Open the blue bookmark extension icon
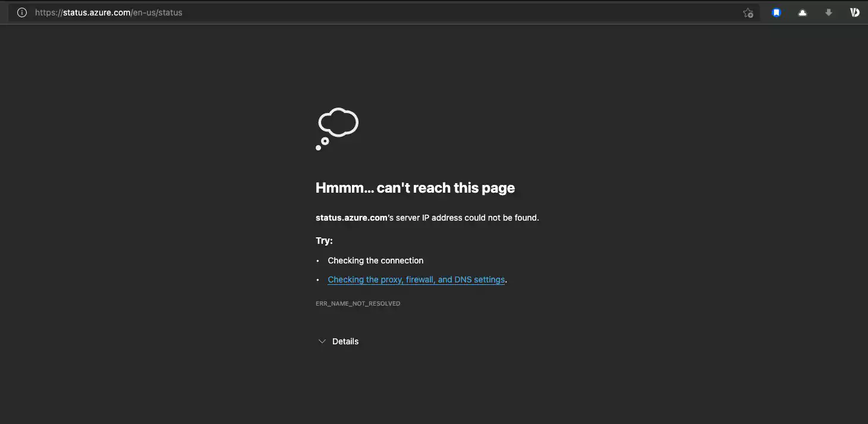The height and width of the screenshot is (424, 868). pos(776,12)
